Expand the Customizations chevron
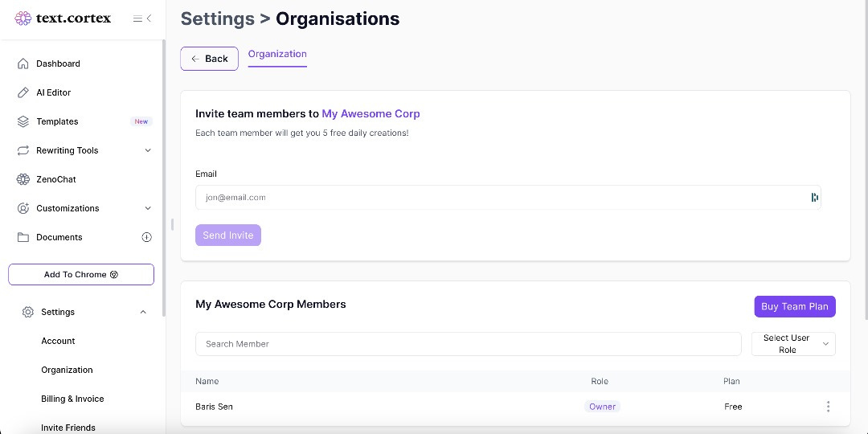868x434 pixels. click(x=148, y=208)
